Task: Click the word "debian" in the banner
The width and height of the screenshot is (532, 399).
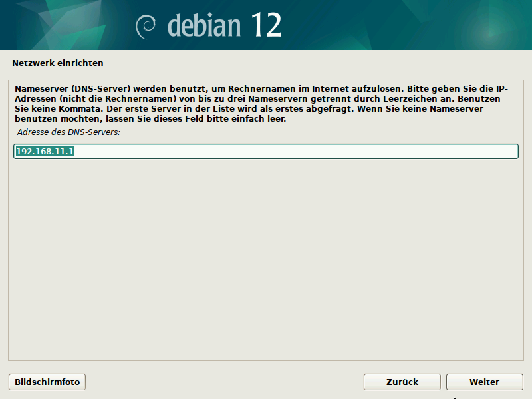Action: [x=203, y=25]
